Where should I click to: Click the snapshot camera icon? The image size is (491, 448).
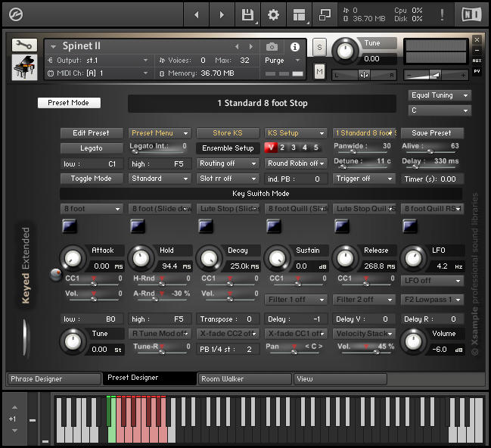[x=272, y=47]
